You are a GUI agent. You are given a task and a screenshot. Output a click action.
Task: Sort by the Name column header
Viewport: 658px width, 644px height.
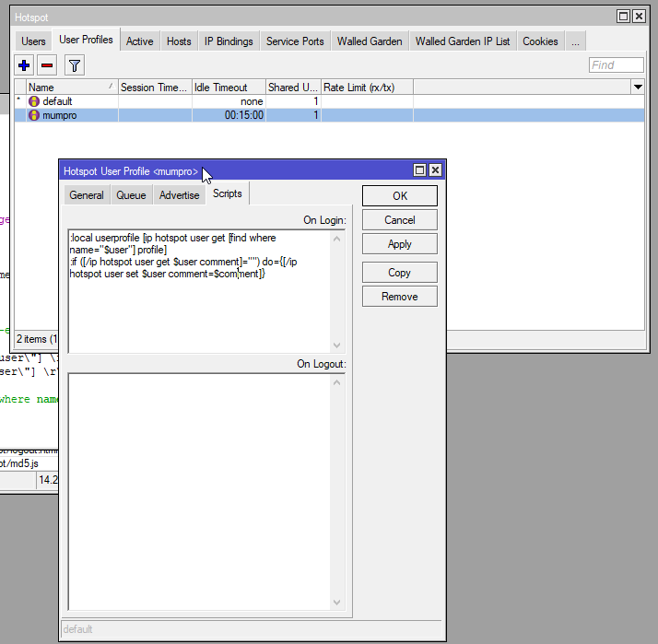coord(72,88)
